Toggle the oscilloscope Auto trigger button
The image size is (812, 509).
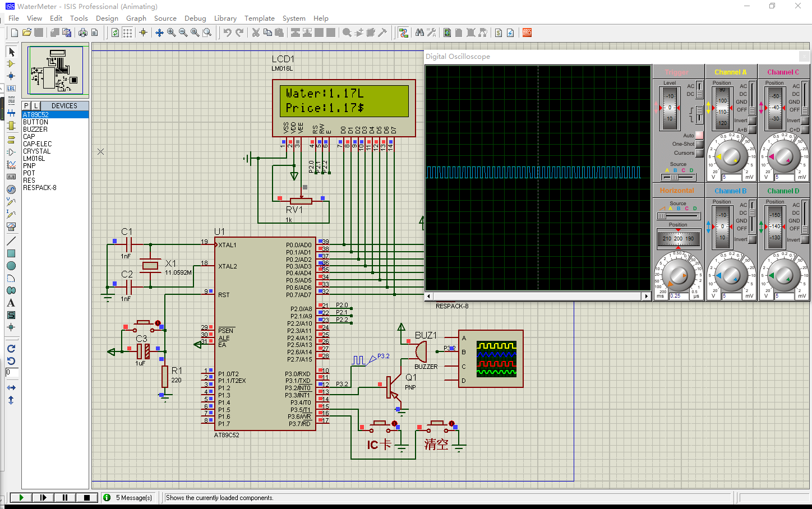[x=699, y=135]
